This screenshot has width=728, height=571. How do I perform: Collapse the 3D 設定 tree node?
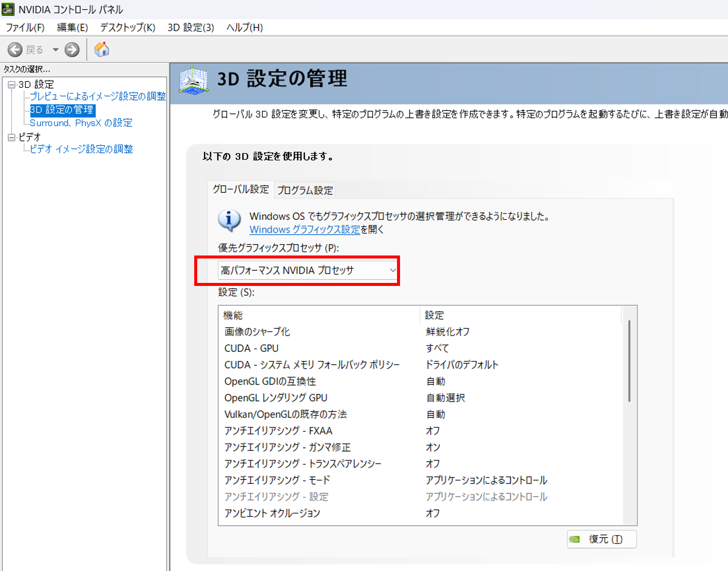point(12,84)
